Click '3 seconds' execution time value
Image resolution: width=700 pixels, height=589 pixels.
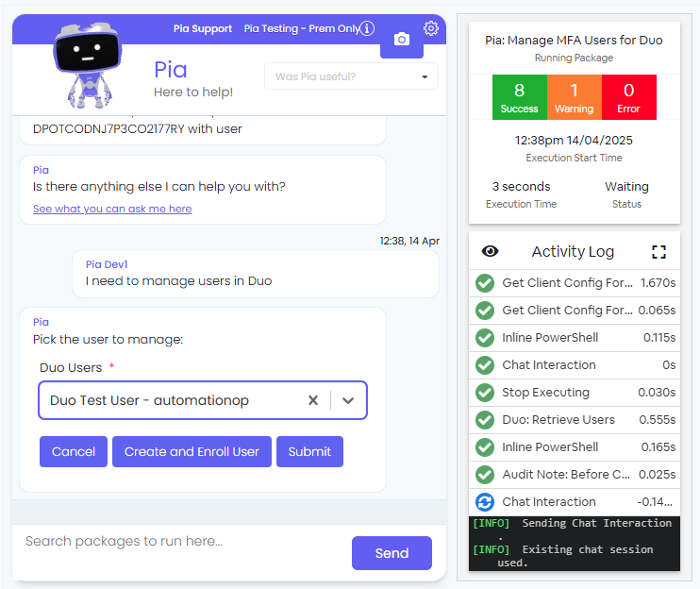click(x=521, y=186)
